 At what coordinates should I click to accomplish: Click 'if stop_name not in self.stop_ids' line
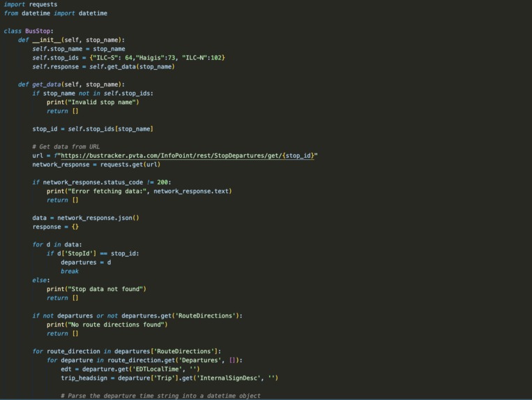tap(93, 93)
